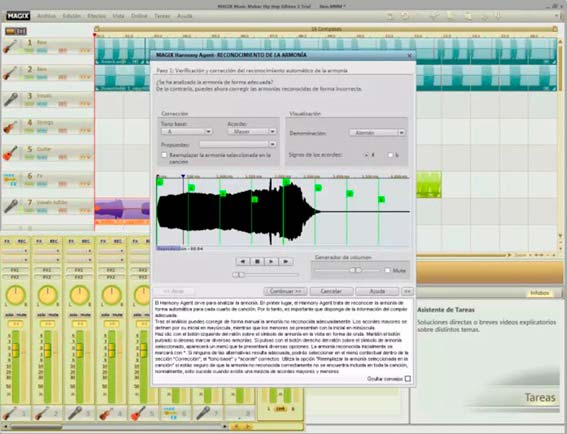Click the microphone icon of track 3 Vocals
Image resolution: width=567 pixels, height=434 pixels.
[11, 99]
